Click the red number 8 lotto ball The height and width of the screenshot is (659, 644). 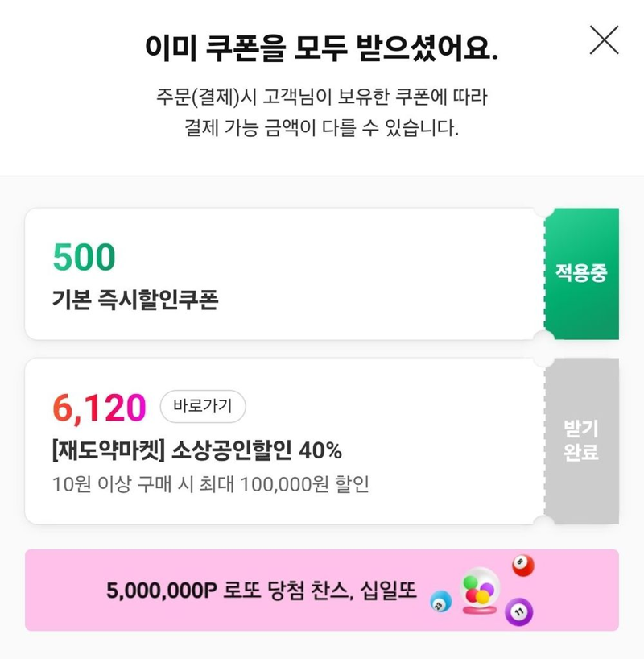[x=523, y=566]
